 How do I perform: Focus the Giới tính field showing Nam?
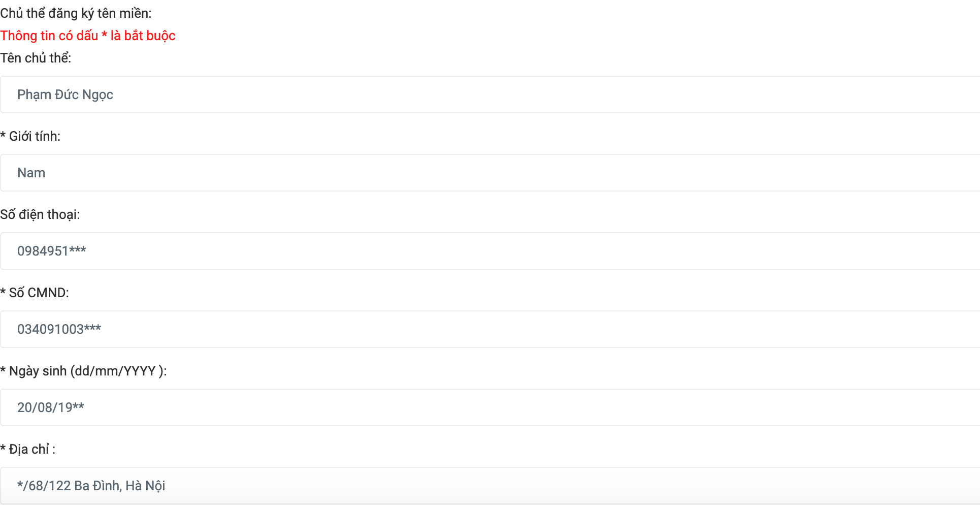[490, 173]
